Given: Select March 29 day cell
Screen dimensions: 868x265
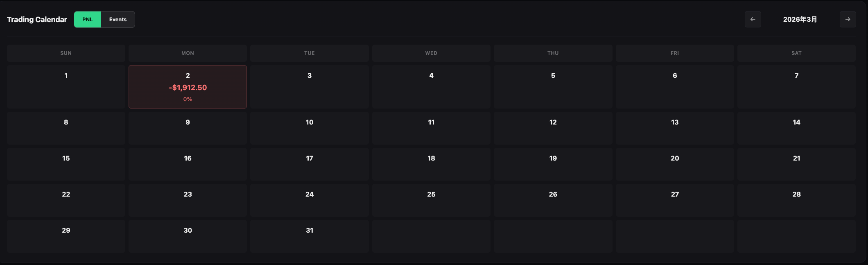Looking at the screenshot, I should (x=66, y=236).
